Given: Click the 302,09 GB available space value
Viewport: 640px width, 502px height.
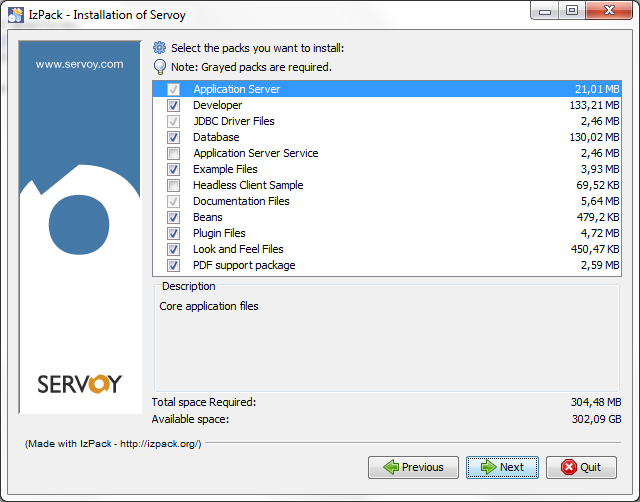Looking at the screenshot, I should [596, 419].
